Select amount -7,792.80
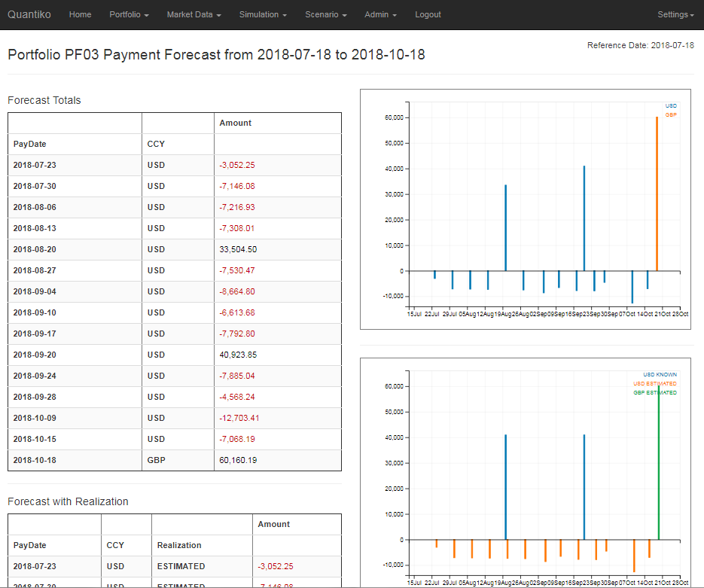Image resolution: width=704 pixels, height=588 pixels. (x=237, y=334)
